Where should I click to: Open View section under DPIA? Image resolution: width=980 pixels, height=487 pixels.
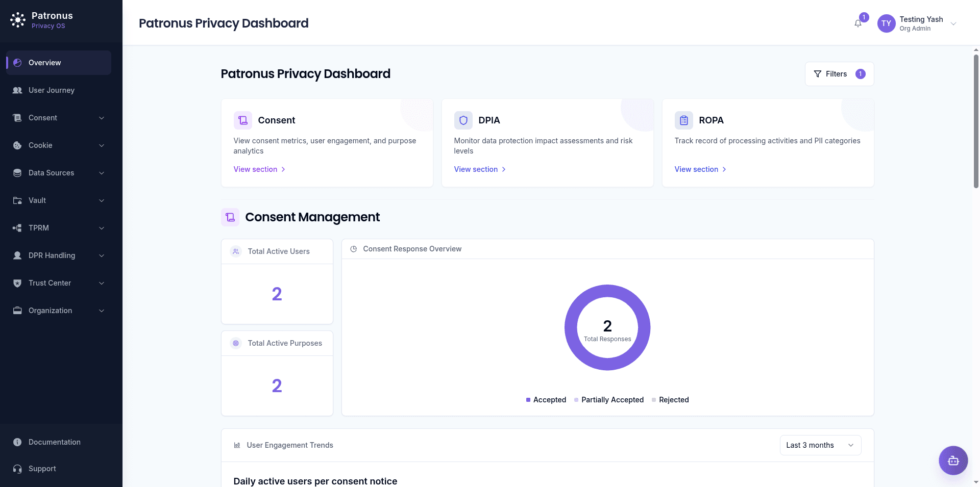476,169
